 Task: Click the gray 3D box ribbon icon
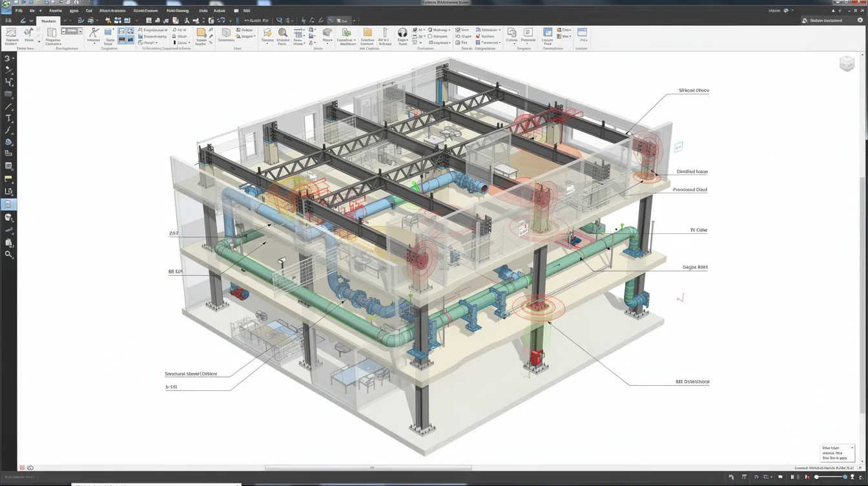coord(226,33)
